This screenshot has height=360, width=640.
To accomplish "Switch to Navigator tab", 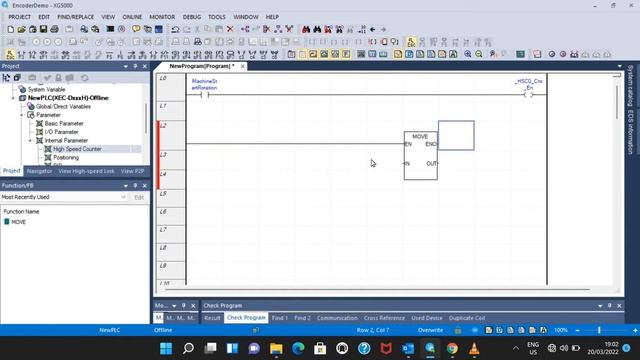I will [40, 171].
